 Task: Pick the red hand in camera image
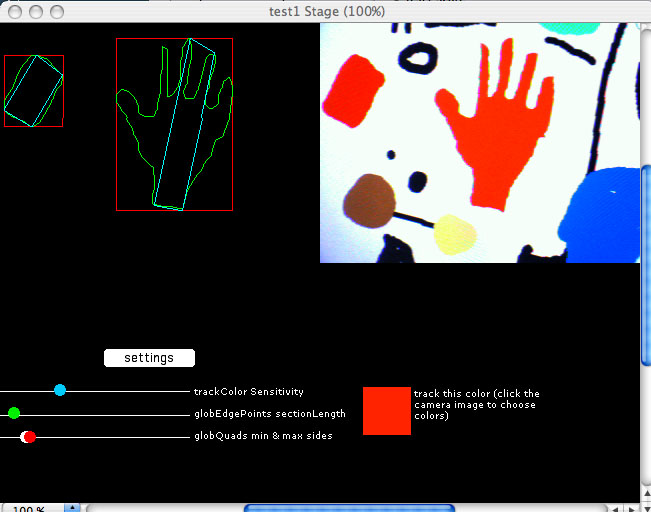[501, 130]
